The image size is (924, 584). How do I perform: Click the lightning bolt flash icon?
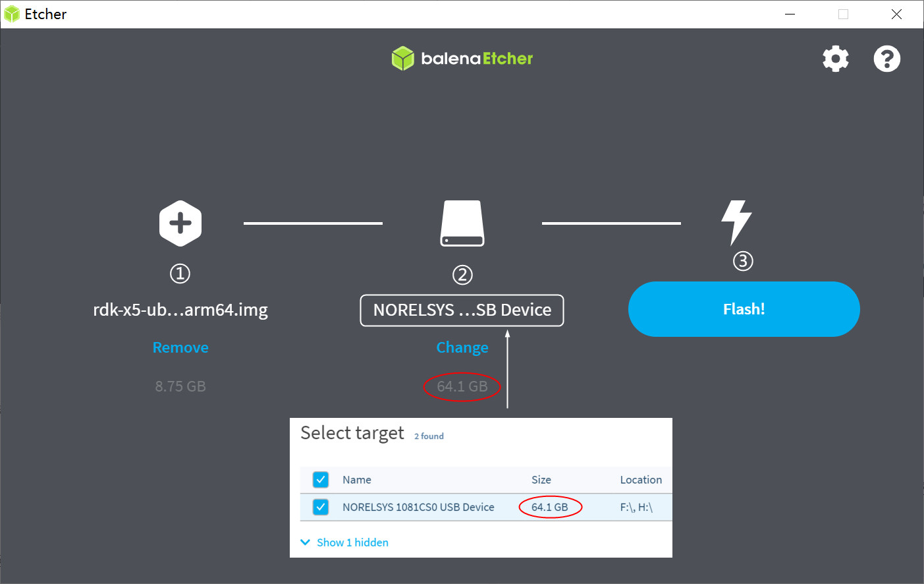click(736, 223)
